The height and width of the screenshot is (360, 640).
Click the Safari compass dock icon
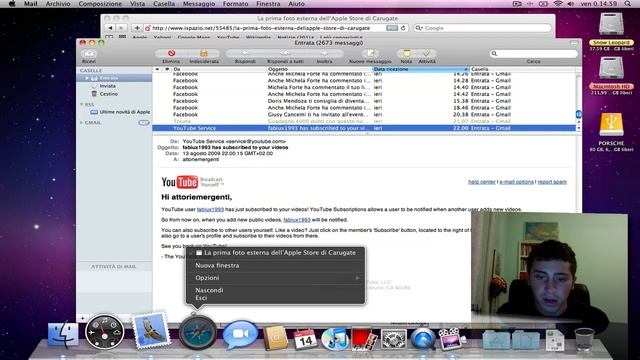point(198,332)
